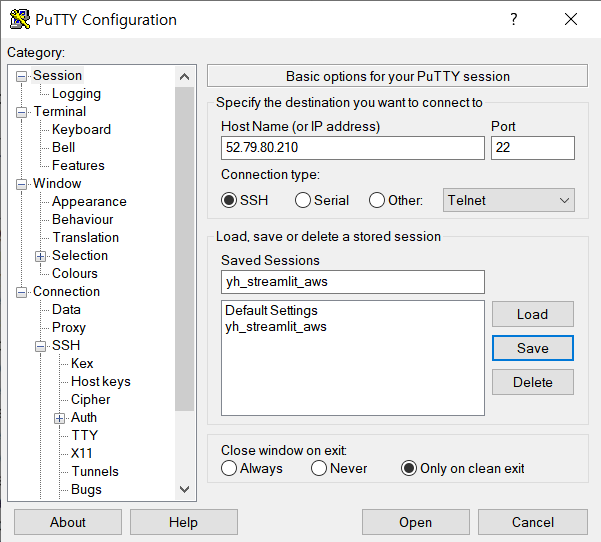Collapse the Terminal tree node
601x542 pixels.
21,112
